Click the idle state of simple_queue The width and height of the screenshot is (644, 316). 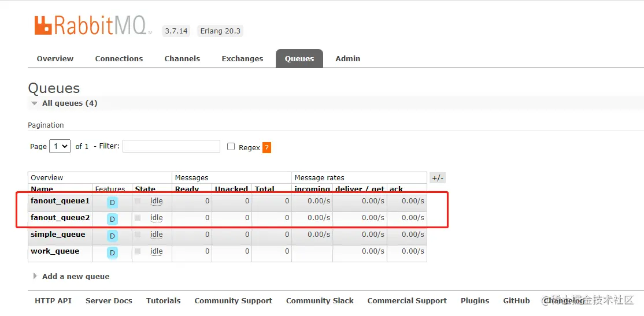[157, 235]
